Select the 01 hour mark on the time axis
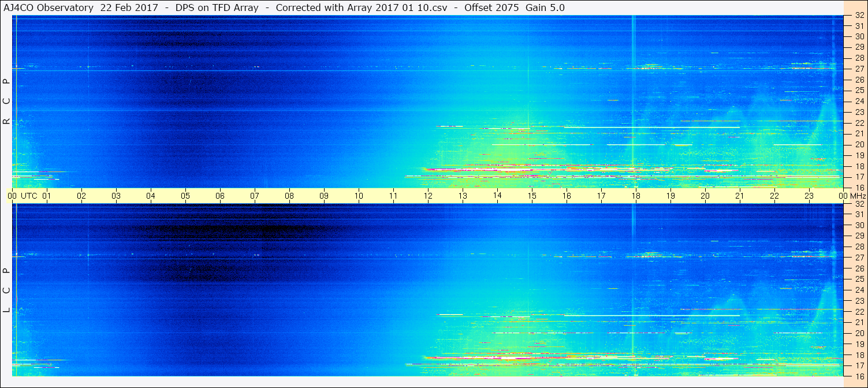868x388 pixels. [47, 196]
